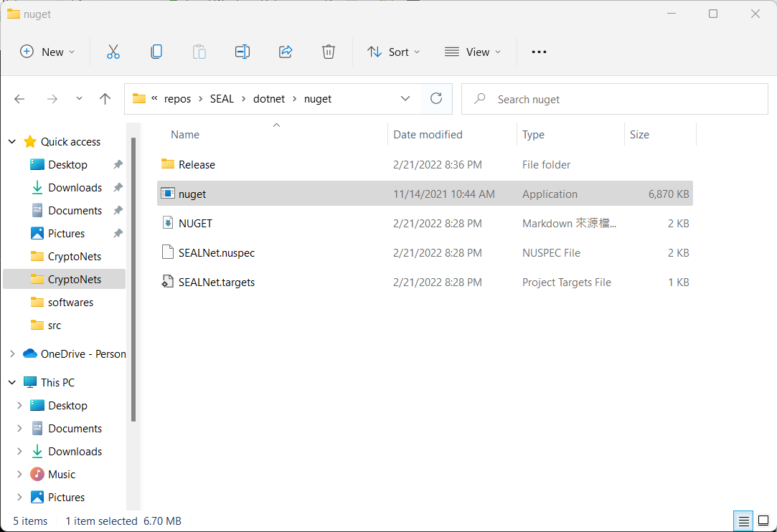Screen dimensions: 777x532
Task: Select the SEALNet.nuspec file
Action: [x=216, y=252]
